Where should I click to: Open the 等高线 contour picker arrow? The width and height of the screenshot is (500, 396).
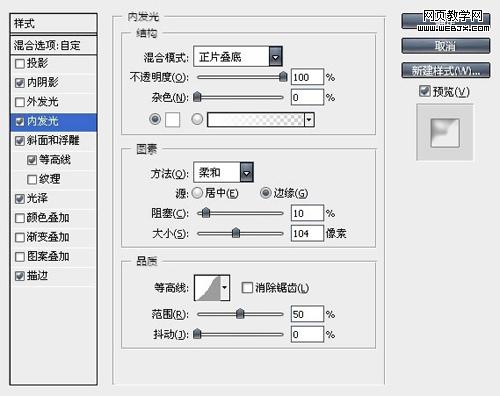coord(225,287)
